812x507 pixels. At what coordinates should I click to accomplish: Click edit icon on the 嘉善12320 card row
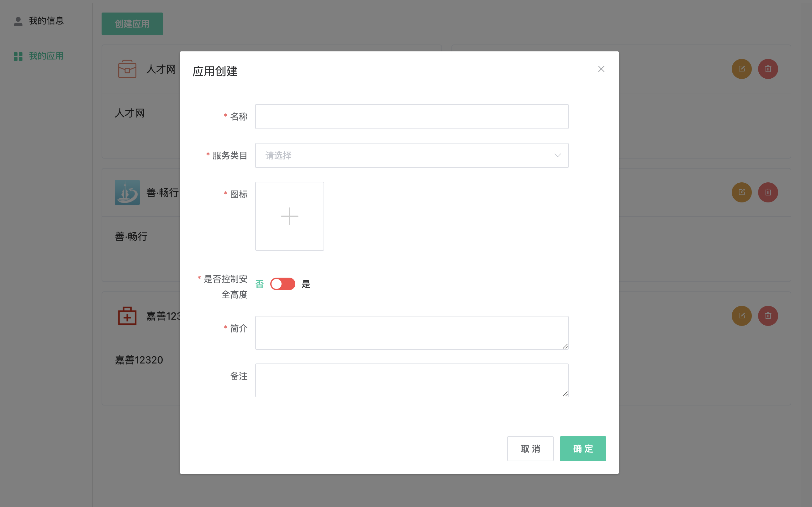coord(741,316)
